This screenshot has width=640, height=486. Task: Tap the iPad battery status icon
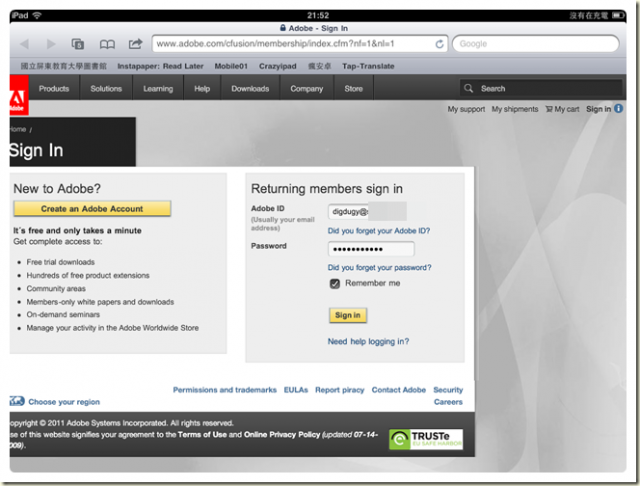(618, 16)
